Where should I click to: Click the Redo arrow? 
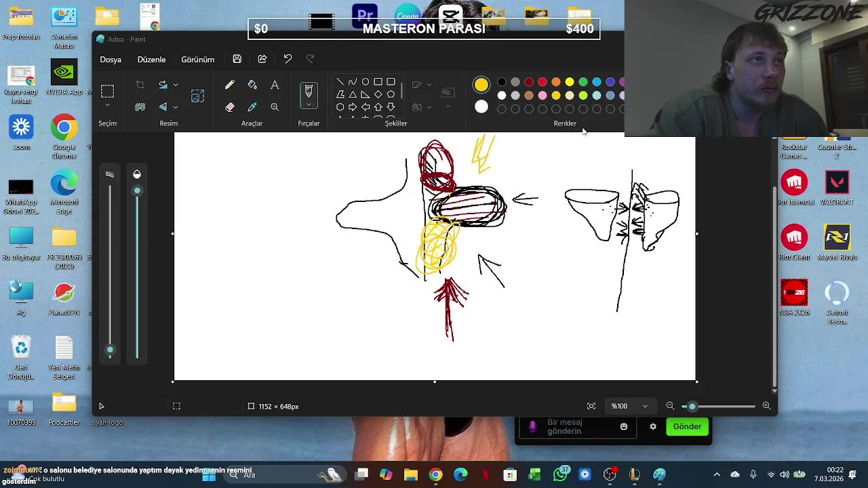(311, 59)
